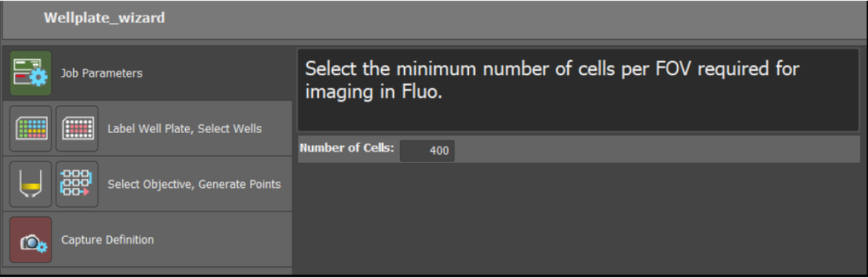Select the Job Parameters step label
868x278 pixels.
point(102,73)
